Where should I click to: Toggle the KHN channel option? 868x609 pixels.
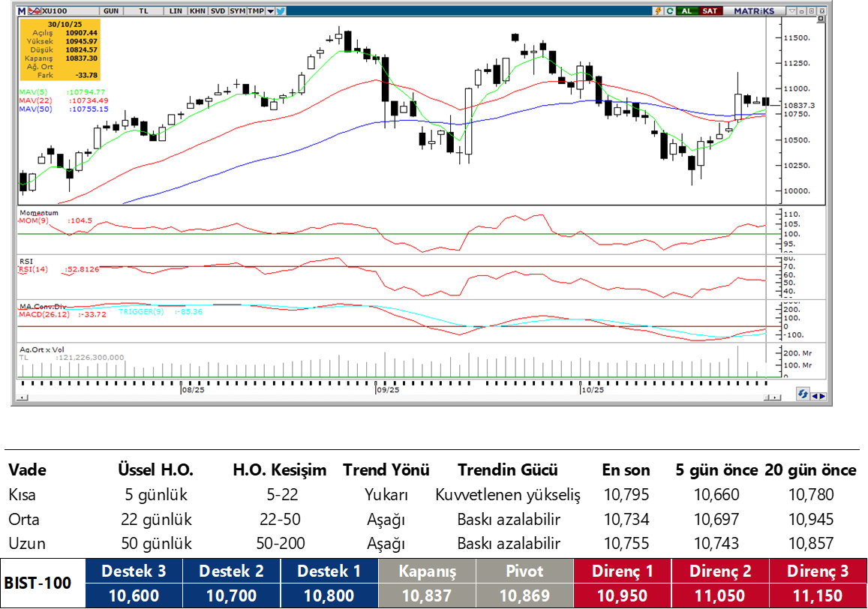[197, 11]
